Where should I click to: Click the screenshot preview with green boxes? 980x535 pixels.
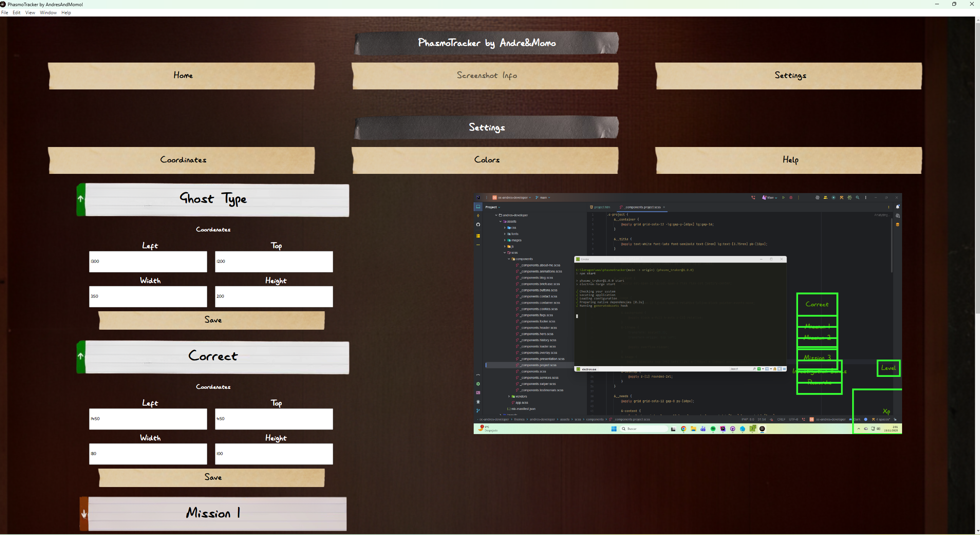[x=687, y=314]
